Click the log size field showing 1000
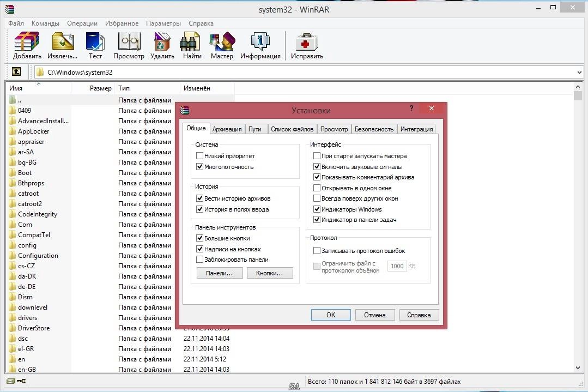 [x=397, y=266]
